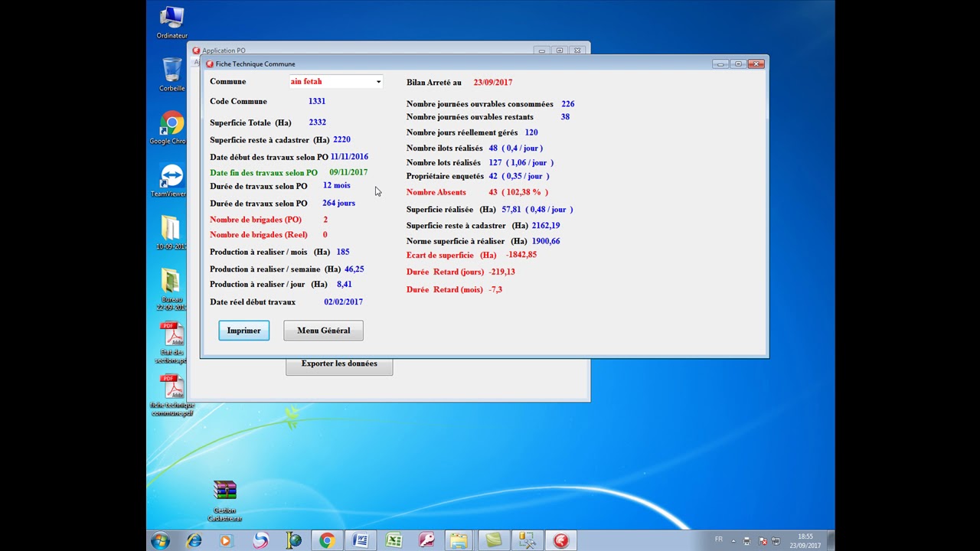Image resolution: width=980 pixels, height=551 pixels.
Task: Click Exporter les données in Application PO window
Action: pyautogui.click(x=339, y=365)
